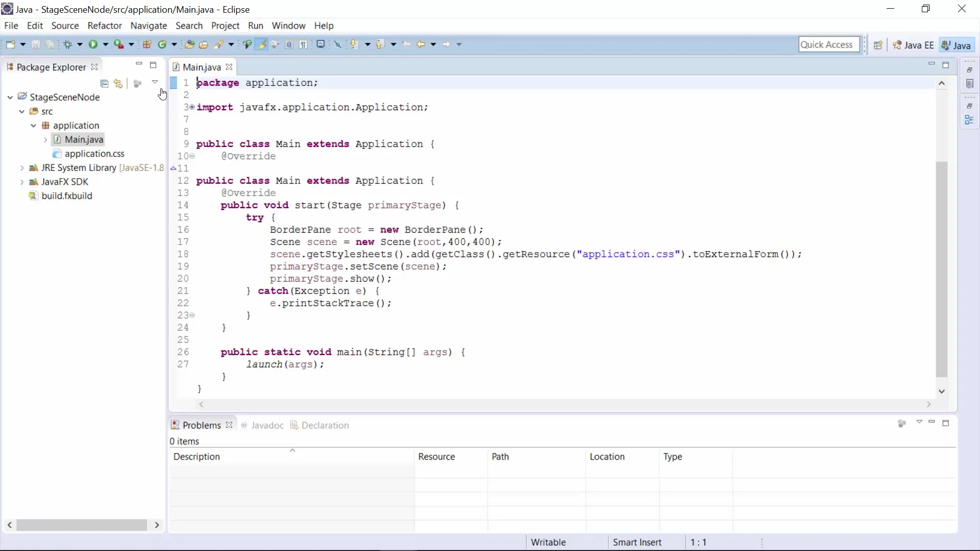Select the Java perspective button
The image size is (980, 551).
[x=957, y=45]
